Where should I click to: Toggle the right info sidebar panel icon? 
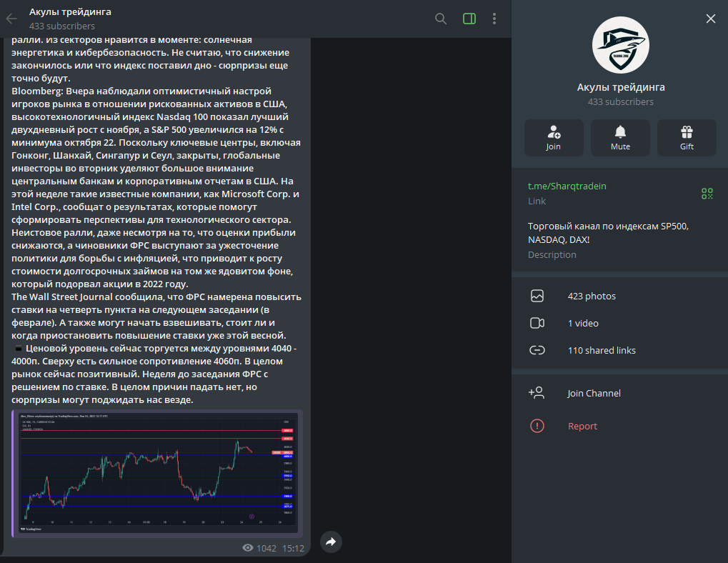469,19
